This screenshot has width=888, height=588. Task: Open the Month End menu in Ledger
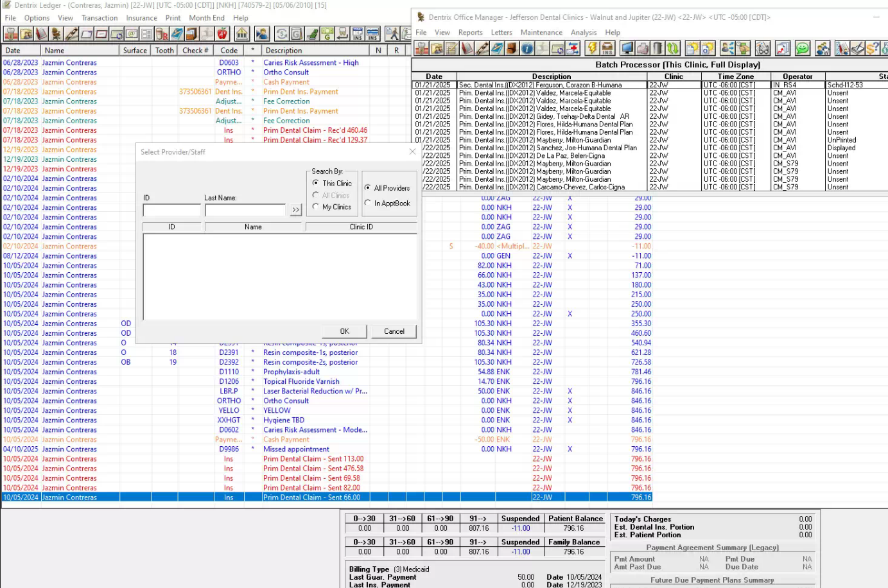(207, 18)
